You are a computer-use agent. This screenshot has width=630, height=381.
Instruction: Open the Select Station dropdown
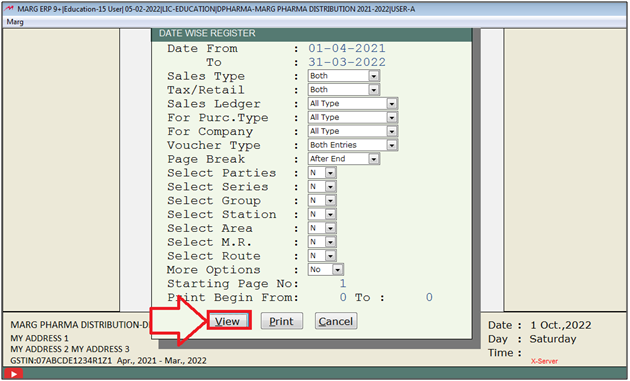pos(330,214)
